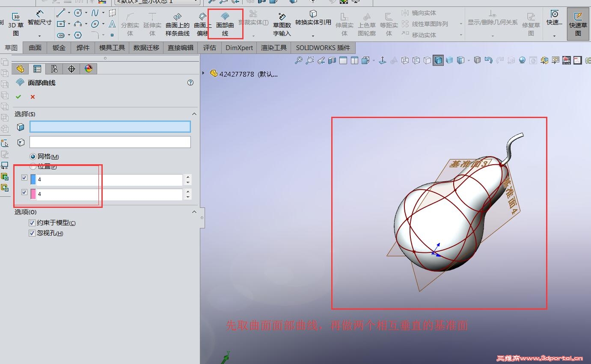Switch to the Evaluate (评估) tab

[x=210, y=48]
